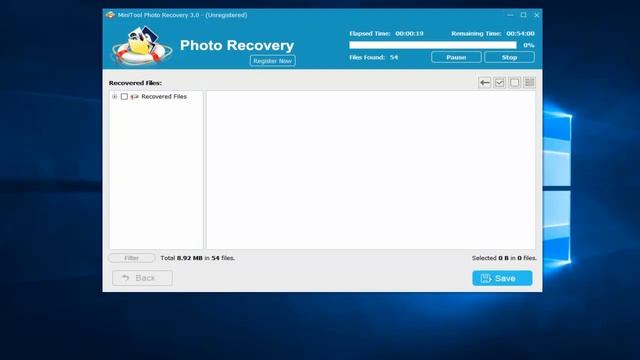Select the Recovered Files tree item
The width and height of the screenshot is (640, 360).
[x=164, y=97]
